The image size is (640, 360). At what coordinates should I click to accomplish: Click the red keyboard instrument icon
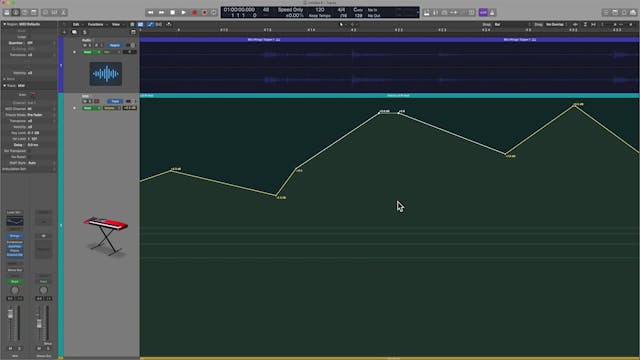[106, 236]
